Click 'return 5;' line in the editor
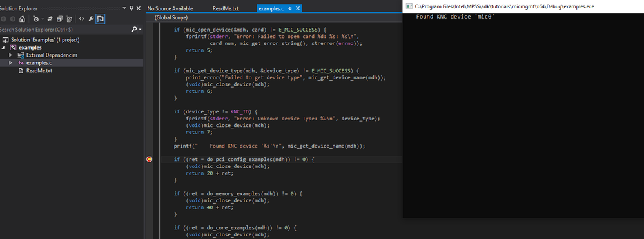 point(199,50)
